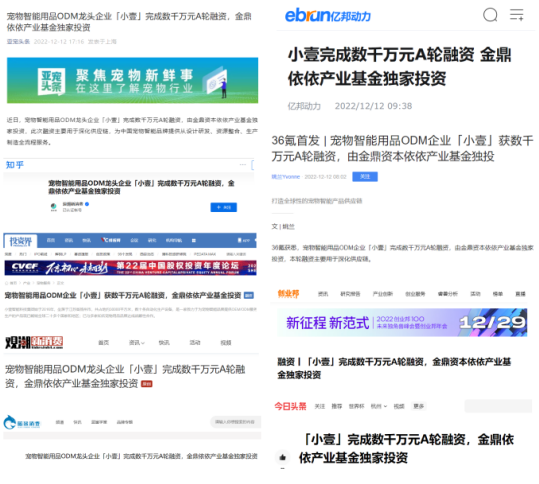The width and height of the screenshot is (539, 484).
Task: Select 视频 tab in 今日头条 nav
Action: click(399, 406)
